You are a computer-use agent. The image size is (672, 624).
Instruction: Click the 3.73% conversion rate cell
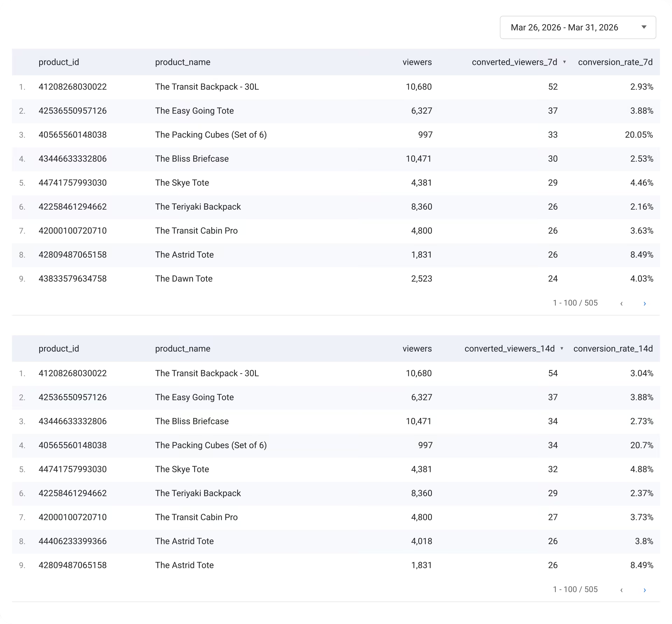(x=642, y=517)
